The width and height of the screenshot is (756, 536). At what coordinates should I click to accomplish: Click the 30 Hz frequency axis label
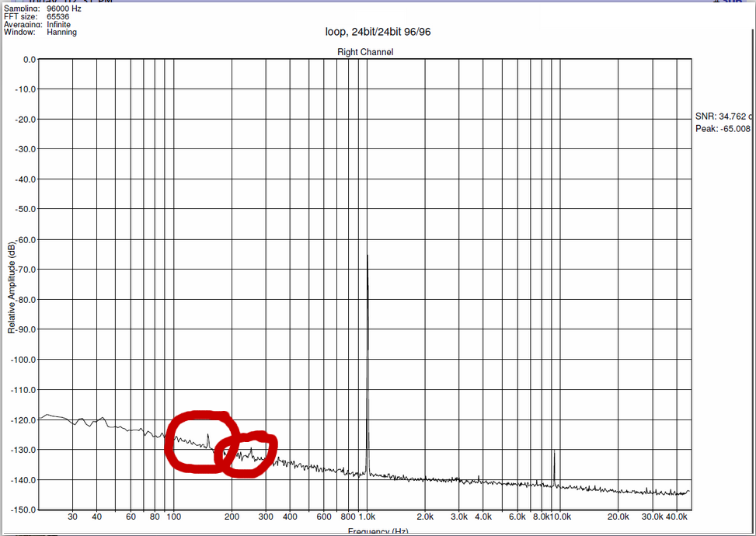tap(72, 517)
